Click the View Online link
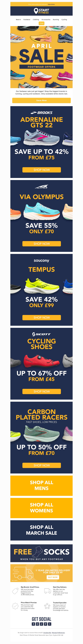 51,4
